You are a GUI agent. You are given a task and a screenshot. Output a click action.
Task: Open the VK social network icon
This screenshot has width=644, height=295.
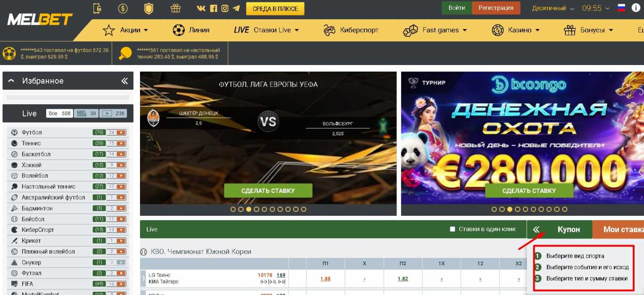[201, 8]
